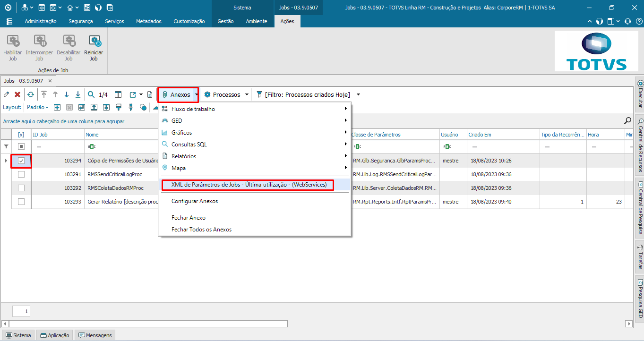
Task: Click the globe icon in the title bar
Action: coord(98,8)
